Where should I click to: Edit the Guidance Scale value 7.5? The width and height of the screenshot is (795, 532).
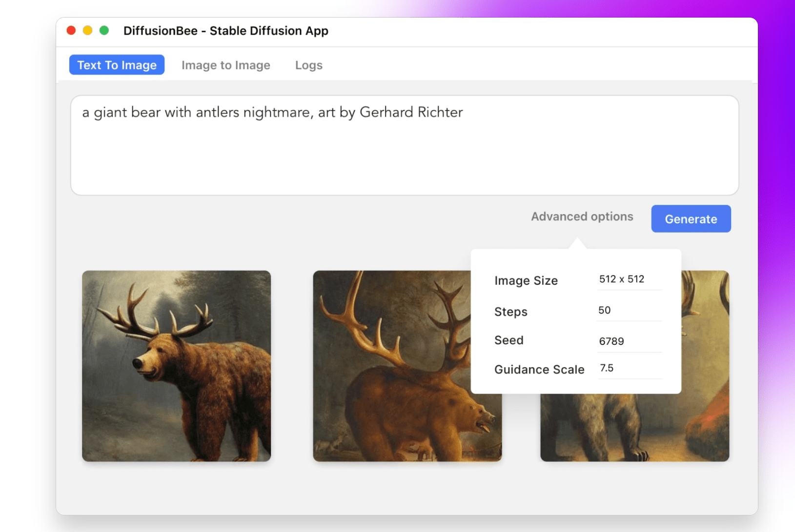pyautogui.click(x=629, y=369)
